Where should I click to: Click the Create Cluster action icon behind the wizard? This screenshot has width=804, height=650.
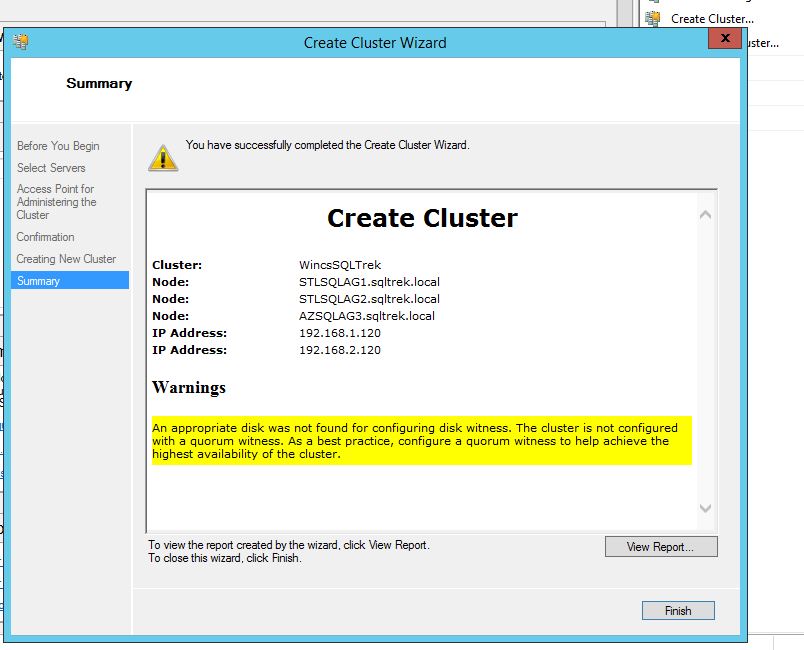[x=653, y=18]
